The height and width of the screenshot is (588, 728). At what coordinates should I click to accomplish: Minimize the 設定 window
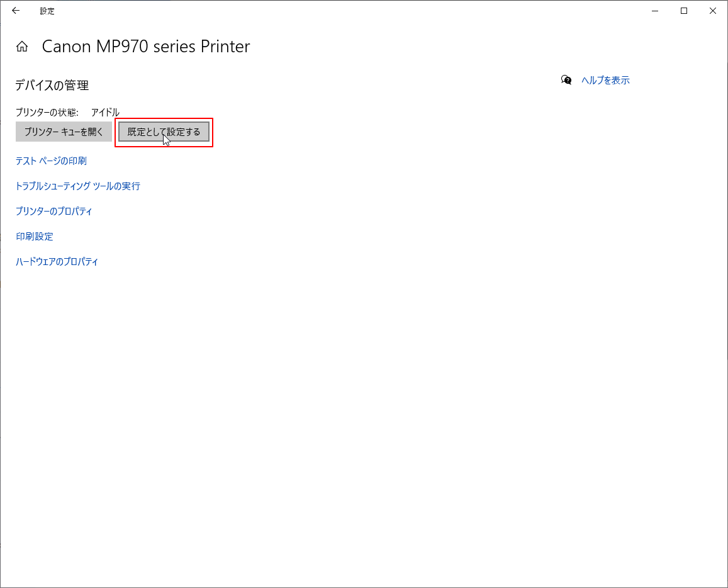(655, 11)
